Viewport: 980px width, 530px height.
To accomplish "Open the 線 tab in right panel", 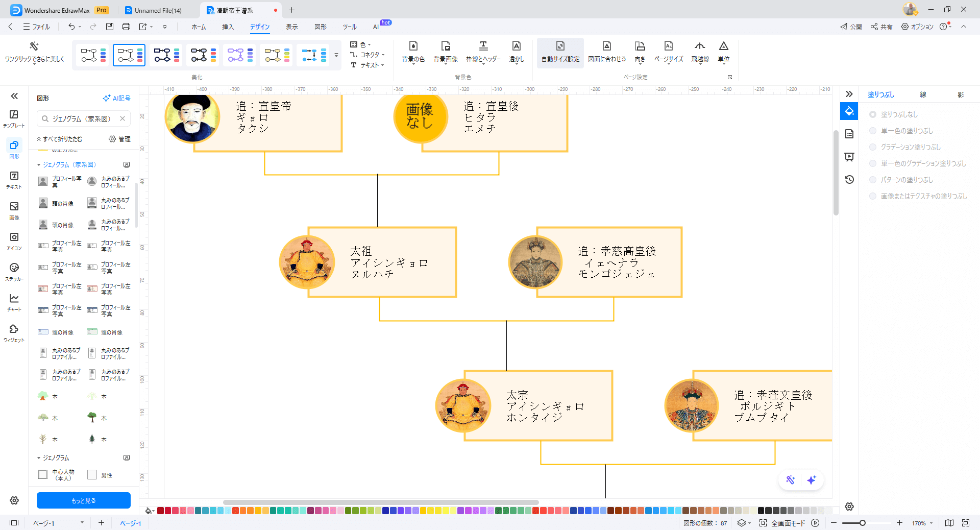I will pyautogui.click(x=923, y=95).
